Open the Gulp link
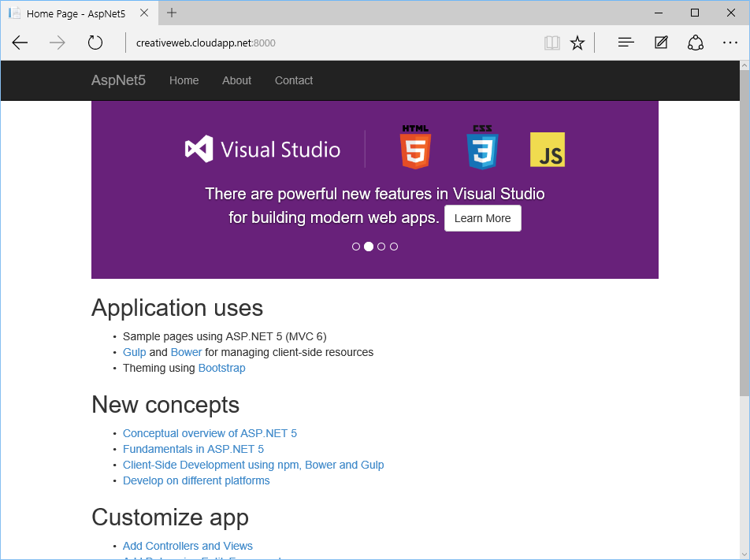The image size is (750, 560). (135, 352)
